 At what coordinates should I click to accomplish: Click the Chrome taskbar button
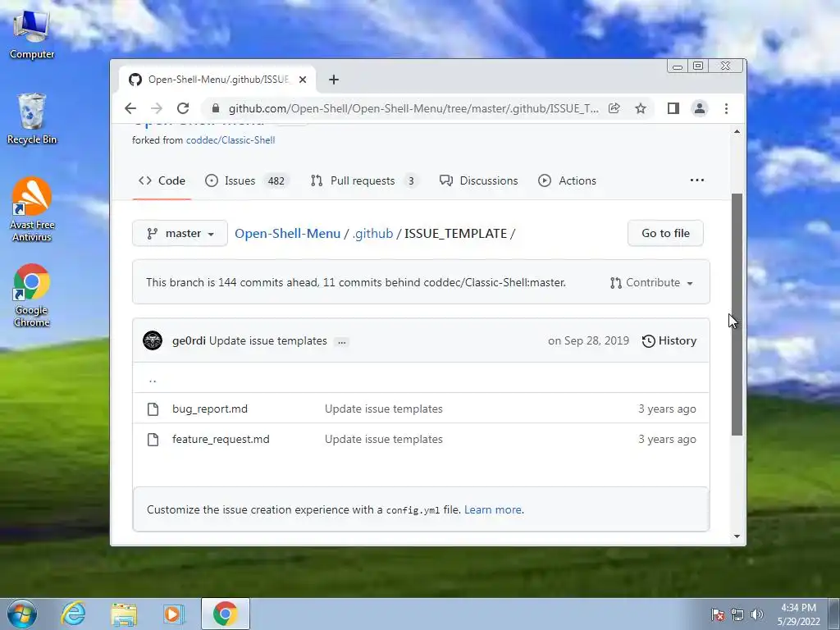click(225, 614)
